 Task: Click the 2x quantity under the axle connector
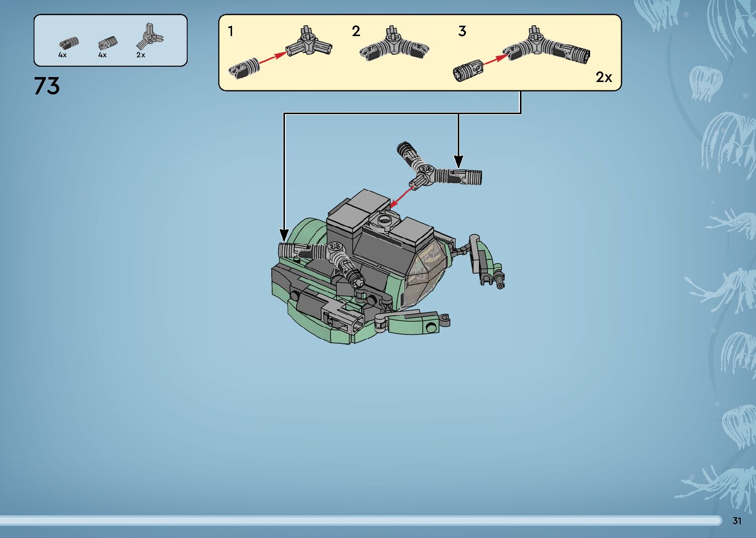pyautogui.click(x=141, y=55)
